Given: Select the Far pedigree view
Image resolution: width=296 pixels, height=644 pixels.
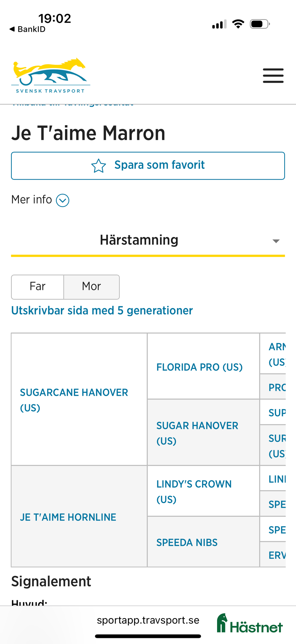Looking at the screenshot, I should pos(37,286).
